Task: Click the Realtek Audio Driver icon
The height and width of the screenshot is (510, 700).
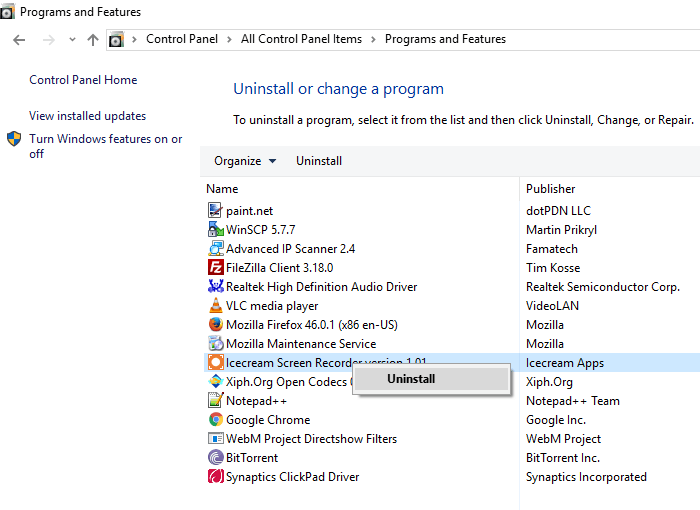Action: click(215, 286)
